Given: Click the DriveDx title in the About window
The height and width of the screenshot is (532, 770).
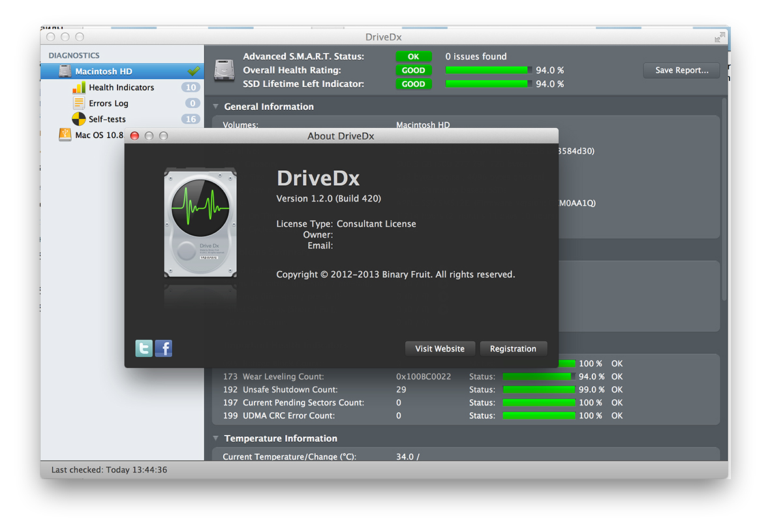Looking at the screenshot, I should [x=318, y=178].
